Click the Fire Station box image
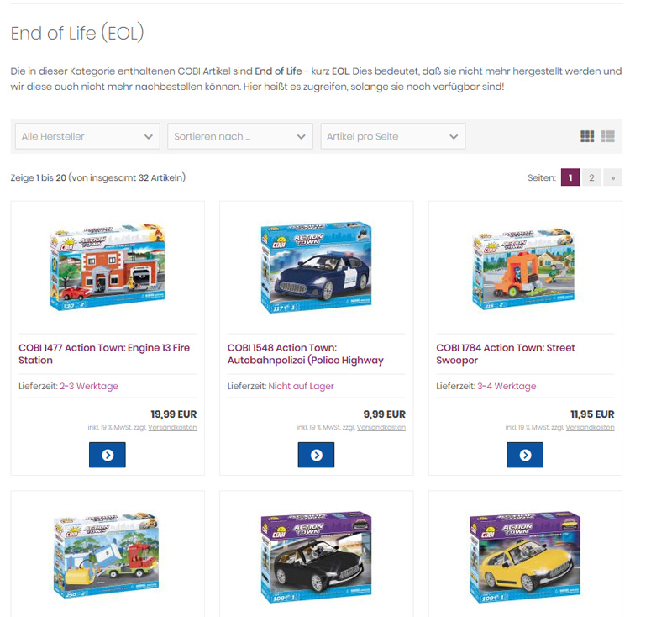This screenshot has width=672, height=617. [x=108, y=266]
